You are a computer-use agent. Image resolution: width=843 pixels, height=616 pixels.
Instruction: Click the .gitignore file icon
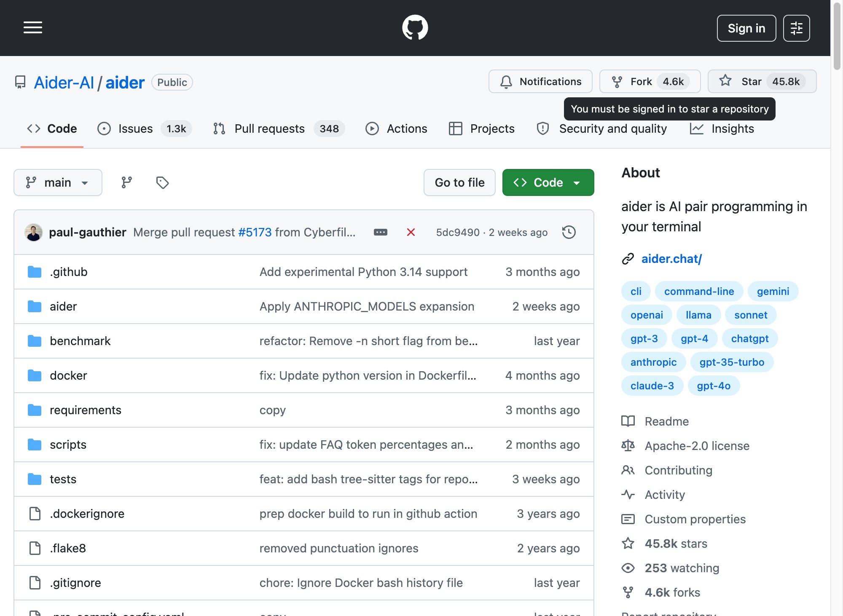(x=35, y=583)
